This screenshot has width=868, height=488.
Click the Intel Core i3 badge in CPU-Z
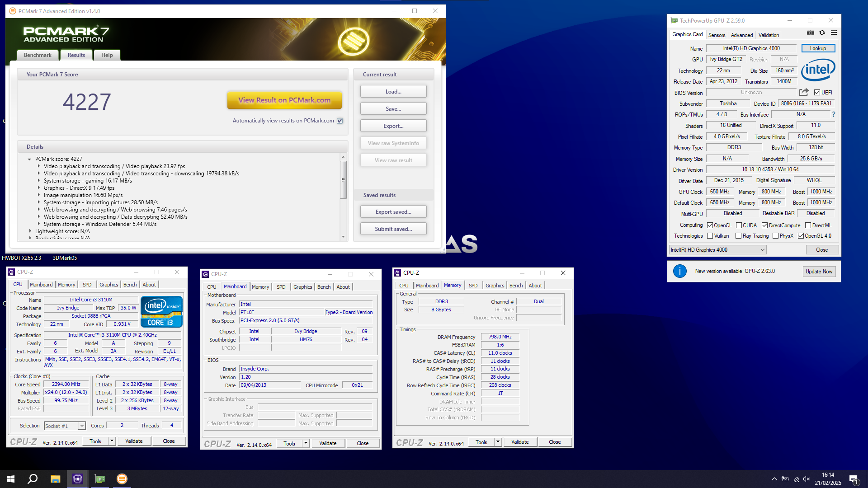coord(161,311)
